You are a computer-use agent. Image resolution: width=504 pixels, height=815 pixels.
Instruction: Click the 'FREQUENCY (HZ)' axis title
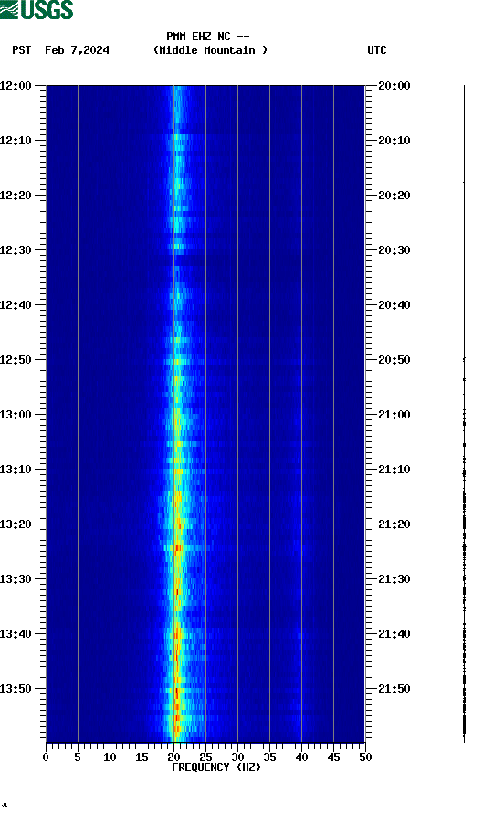(216, 767)
